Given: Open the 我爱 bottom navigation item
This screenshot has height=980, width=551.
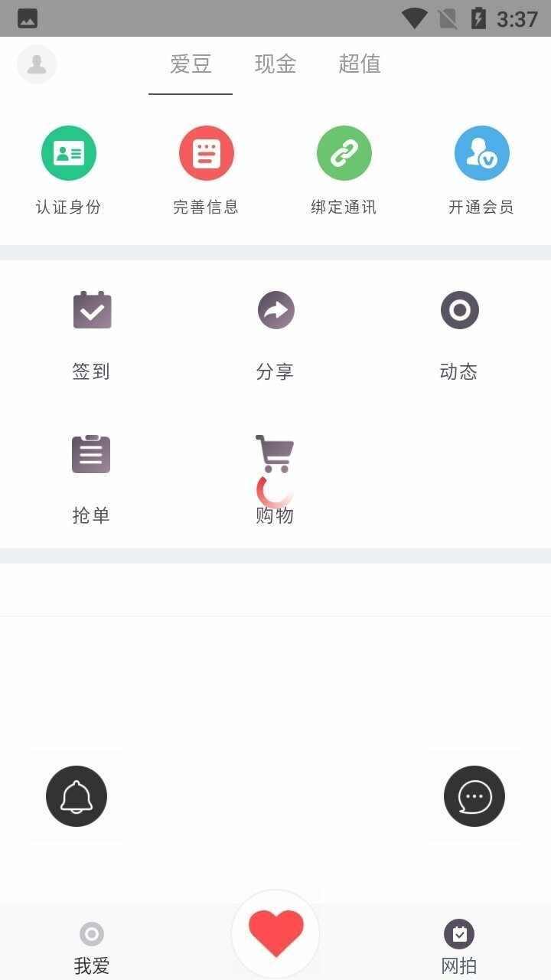Looking at the screenshot, I should tap(92, 948).
